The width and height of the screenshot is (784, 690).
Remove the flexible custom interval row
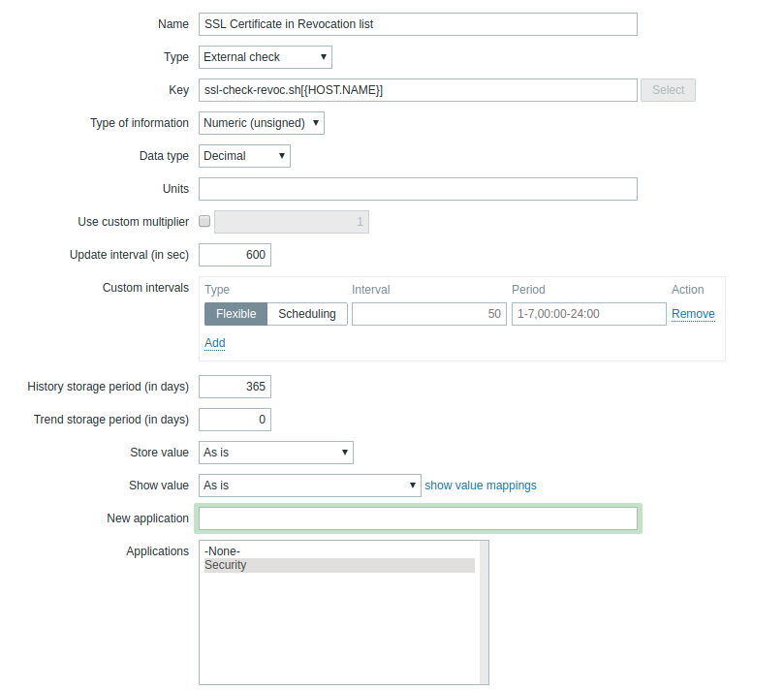[x=693, y=314]
